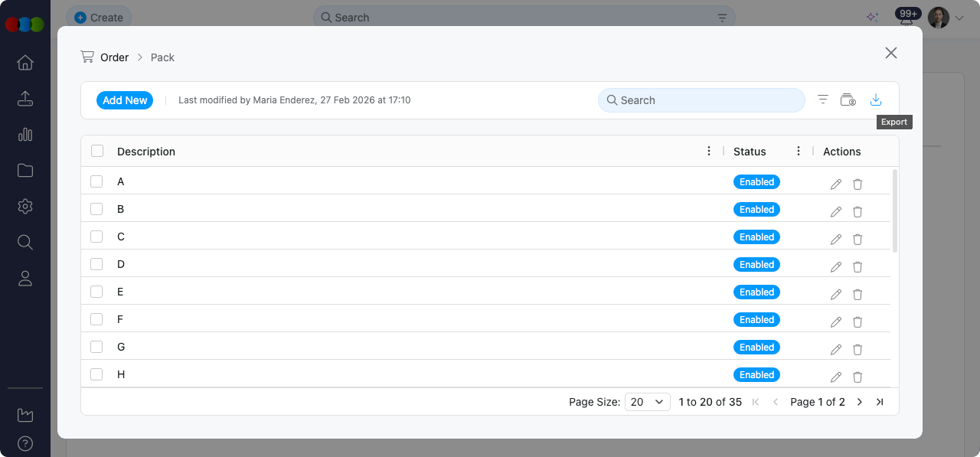The height and width of the screenshot is (457, 980).
Task: Select all rows with the header checkbox
Action: [x=97, y=152]
